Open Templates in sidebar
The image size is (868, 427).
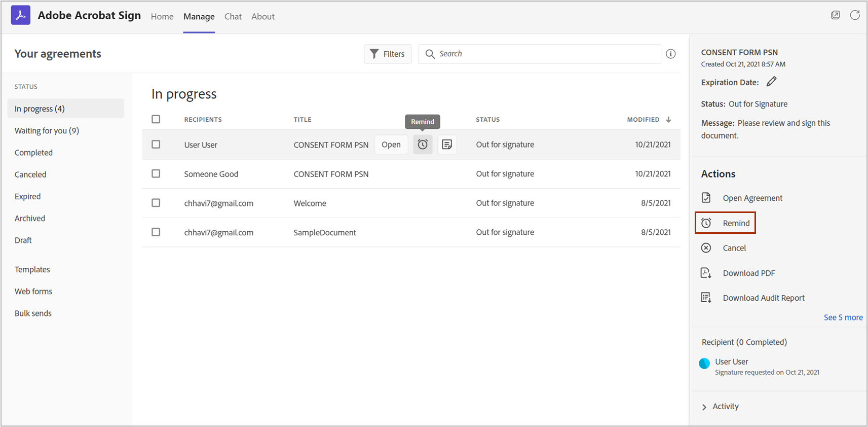[x=32, y=270]
